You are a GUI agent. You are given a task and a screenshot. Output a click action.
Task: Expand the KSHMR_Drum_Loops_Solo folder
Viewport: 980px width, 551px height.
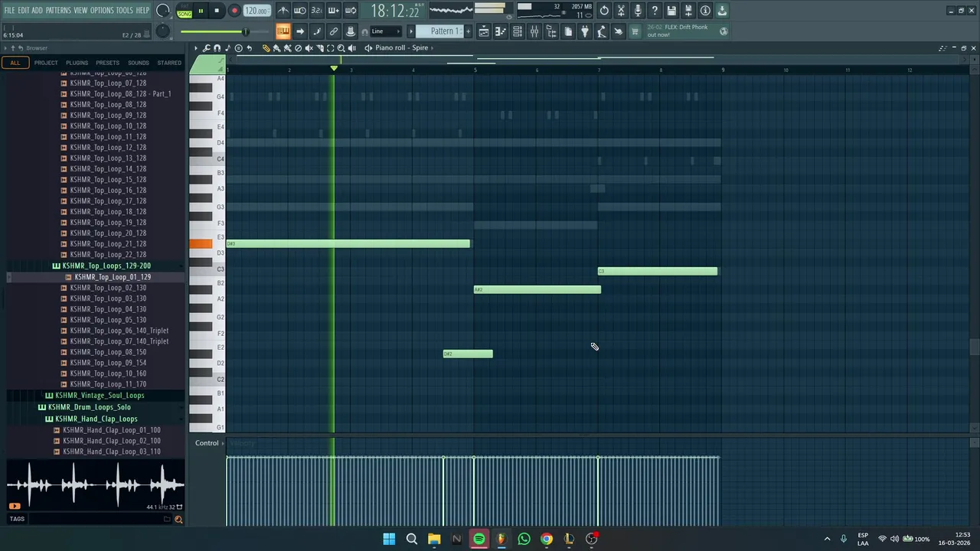(90, 407)
